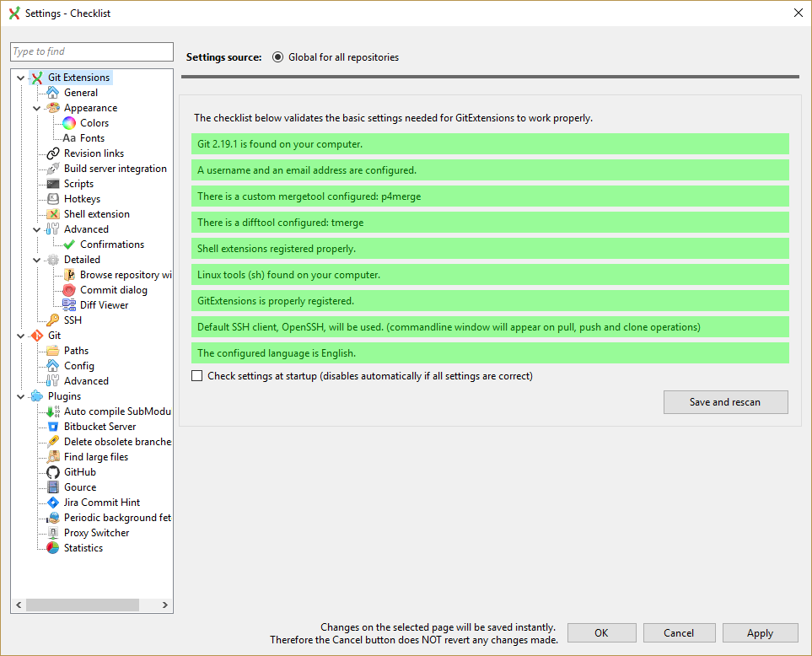Select the Global for all repositories radio button
The height and width of the screenshot is (656, 812).
pos(278,56)
